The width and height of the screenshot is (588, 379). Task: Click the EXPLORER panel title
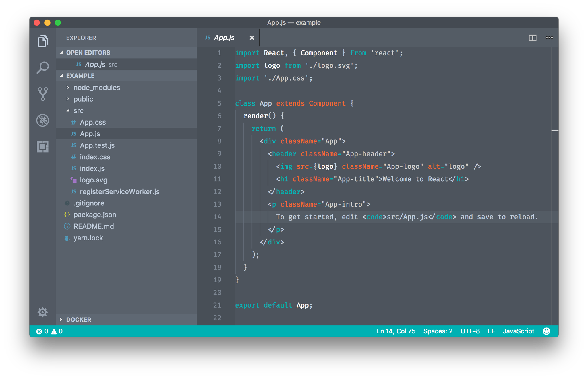pos(81,38)
